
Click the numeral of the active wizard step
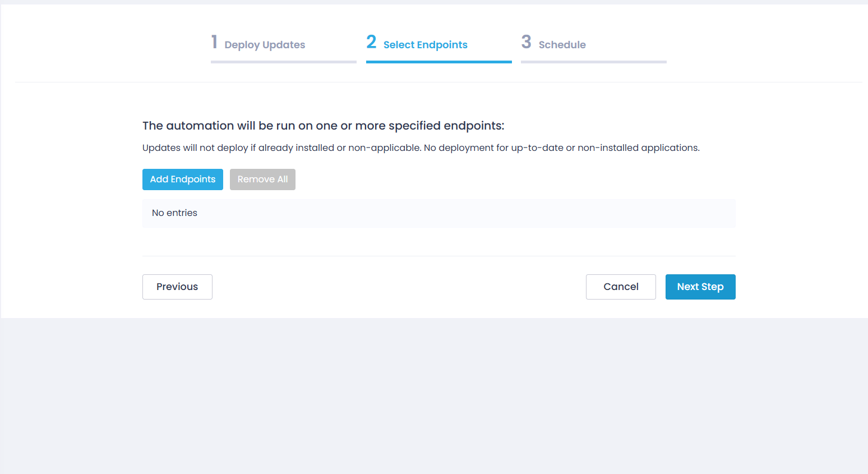[371, 42]
